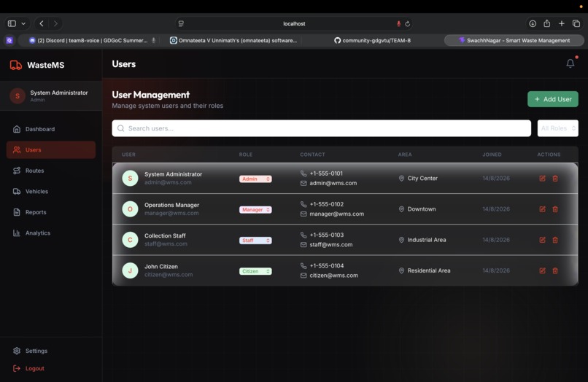Open Analytics in the sidebar
Viewport: 588px width, 382px height.
[51, 233]
